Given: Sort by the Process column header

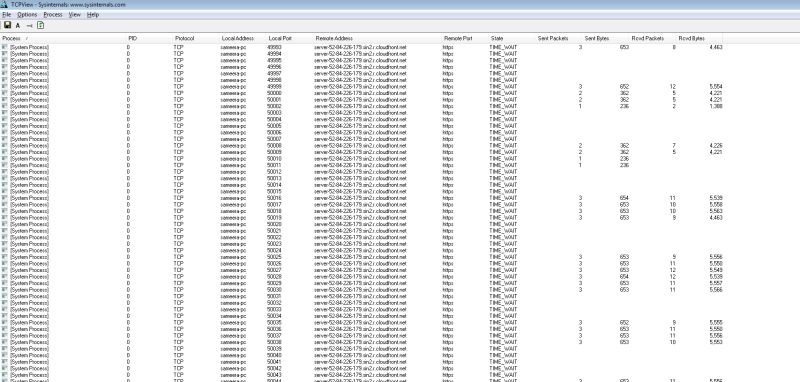Looking at the screenshot, I should [x=12, y=38].
